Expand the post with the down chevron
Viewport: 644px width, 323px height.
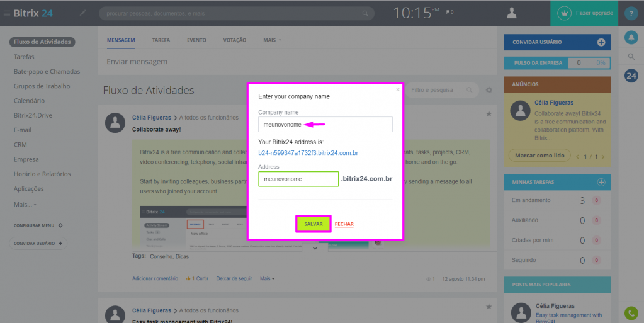click(x=315, y=248)
